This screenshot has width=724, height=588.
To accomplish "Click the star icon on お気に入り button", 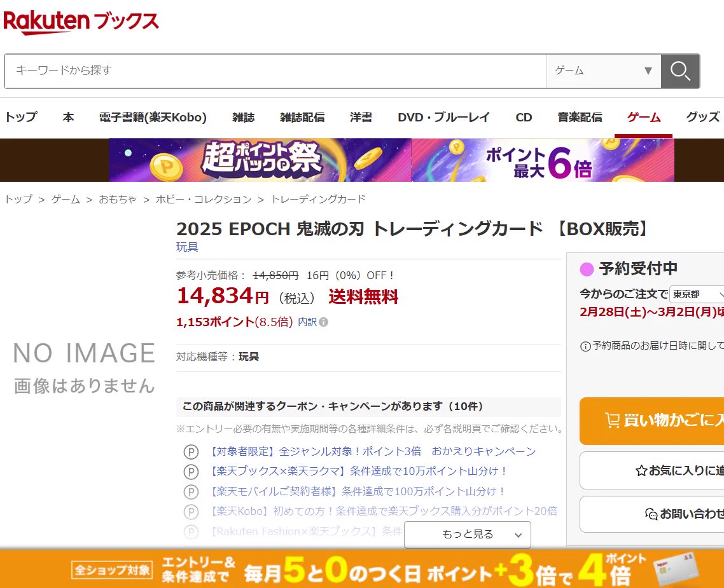I will click(641, 471).
